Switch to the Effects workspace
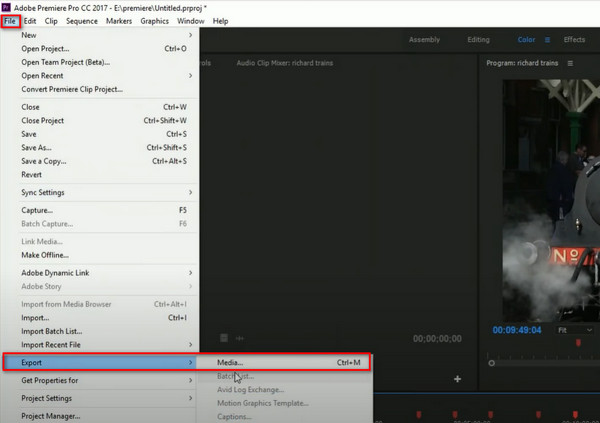600x423 pixels. click(574, 40)
